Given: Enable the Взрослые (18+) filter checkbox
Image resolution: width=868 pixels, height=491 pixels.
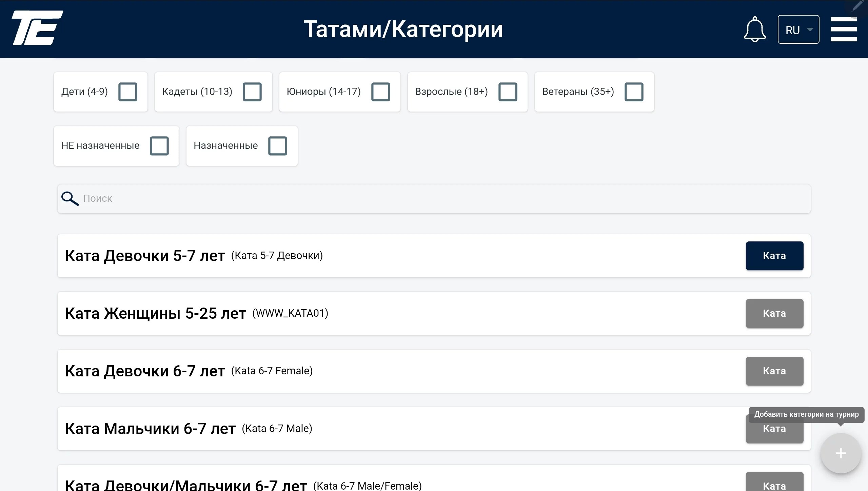Looking at the screenshot, I should (x=508, y=92).
